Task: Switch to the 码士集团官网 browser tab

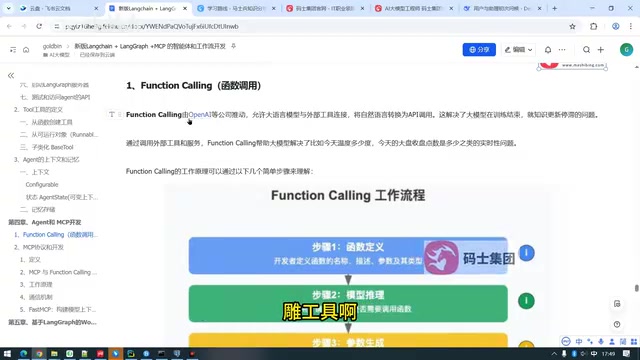Action: click(324, 8)
